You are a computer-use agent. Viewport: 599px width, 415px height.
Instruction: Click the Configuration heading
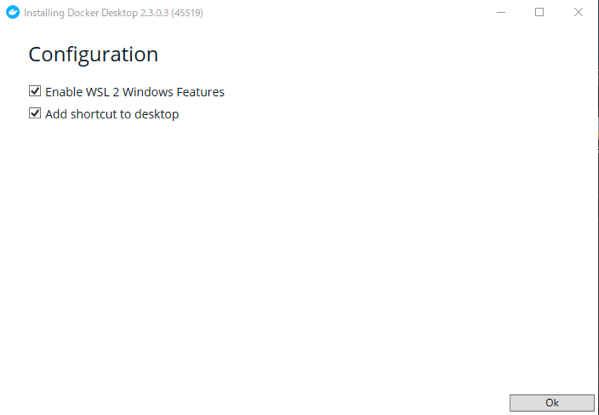pyautogui.click(x=93, y=54)
